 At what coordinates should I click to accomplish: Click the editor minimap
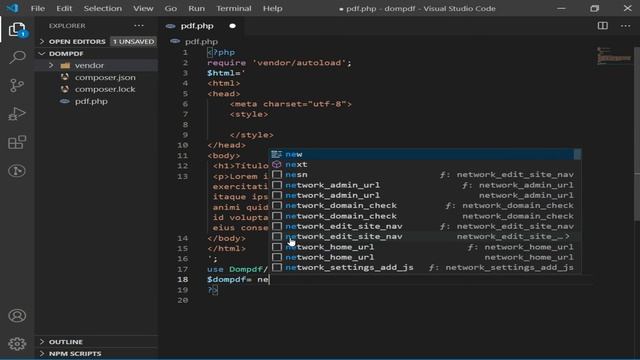pos(614,56)
